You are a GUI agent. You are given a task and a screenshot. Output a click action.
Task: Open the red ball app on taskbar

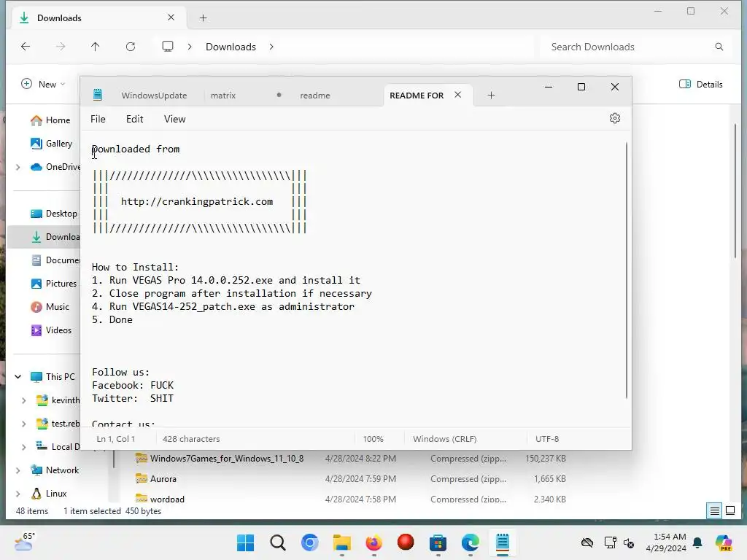click(406, 542)
